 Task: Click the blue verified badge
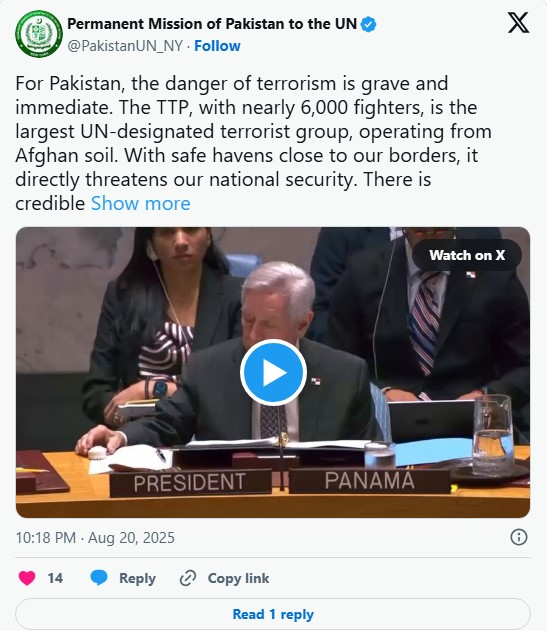pos(368,25)
